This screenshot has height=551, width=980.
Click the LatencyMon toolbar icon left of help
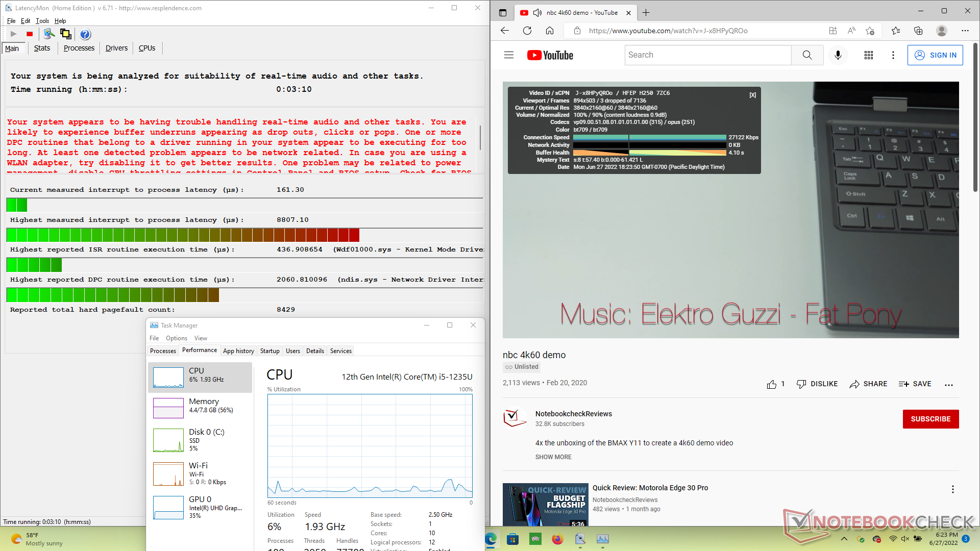[65, 34]
